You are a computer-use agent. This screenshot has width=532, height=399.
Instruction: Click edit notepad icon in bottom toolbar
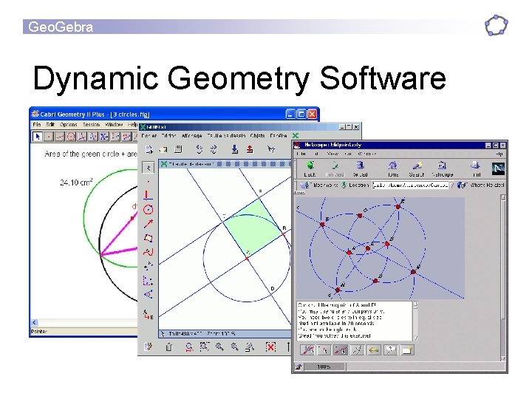149,347
